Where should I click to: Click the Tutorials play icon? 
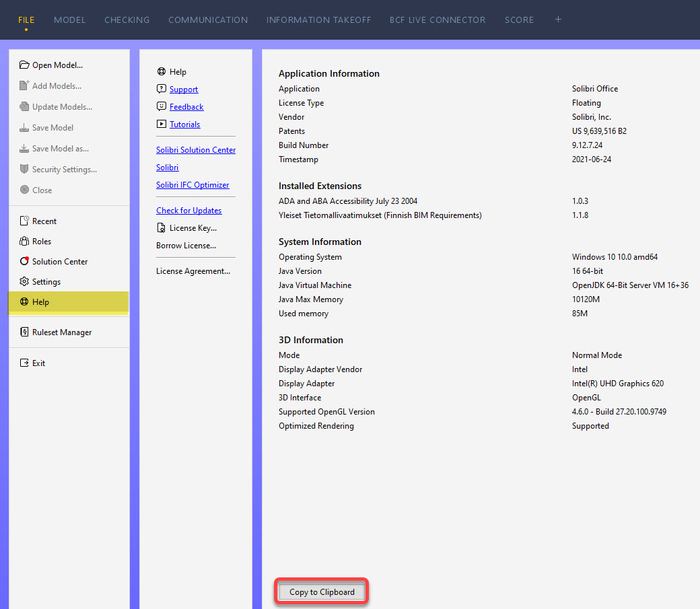161,124
